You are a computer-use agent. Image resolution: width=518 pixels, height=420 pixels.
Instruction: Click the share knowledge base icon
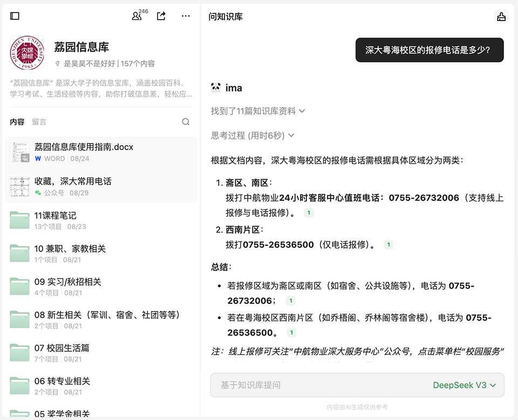tap(161, 16)
